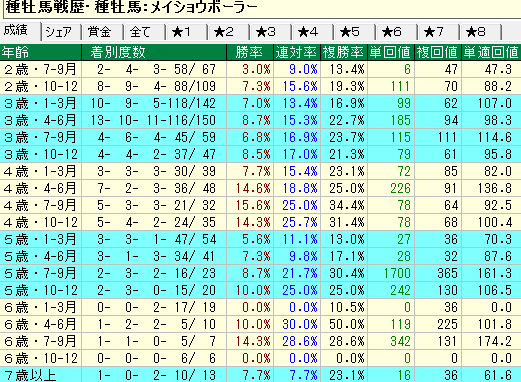The image size is (521, 382).
Task: Select the ★7 tab
Action: tap(438, 32)
